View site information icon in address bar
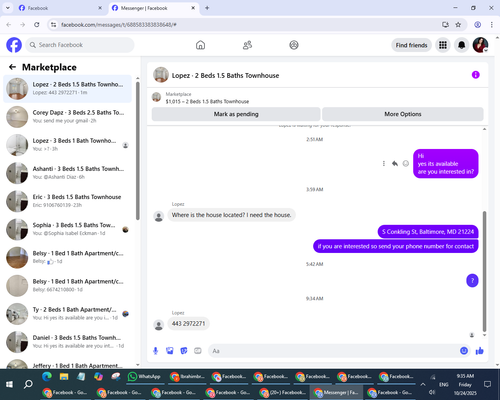 tap(53, 25)
